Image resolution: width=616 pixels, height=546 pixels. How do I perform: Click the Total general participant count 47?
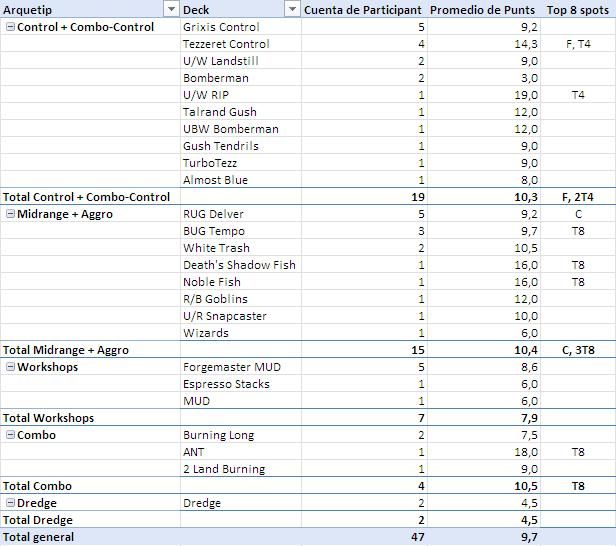click(x=417, y=537)
